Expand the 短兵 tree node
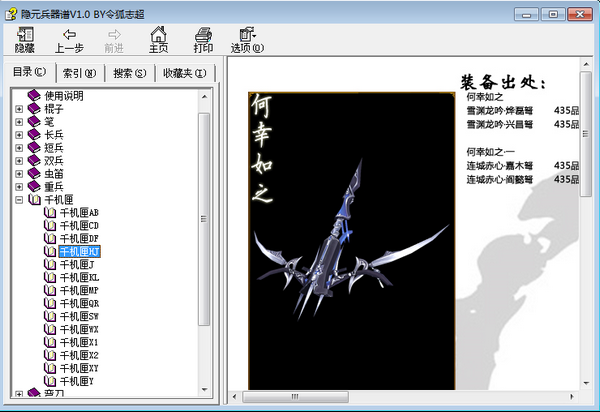 pos(19,148)
